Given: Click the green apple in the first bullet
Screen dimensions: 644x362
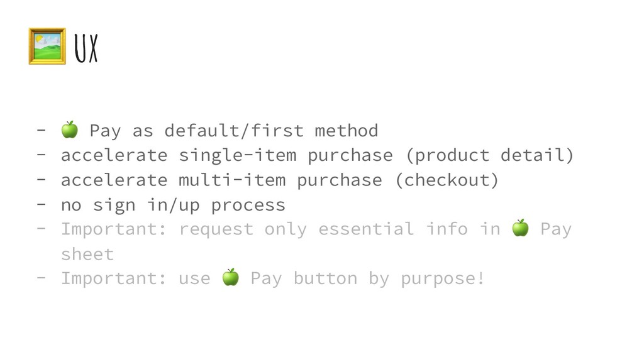Looking at the screenshot, I should click(69, 129).
